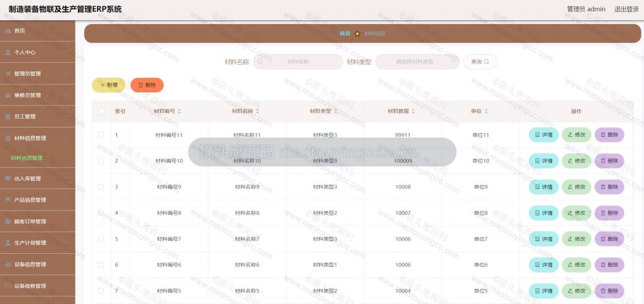
Task: Open 详情 for 材料编号5
Action: (x=543, y=291)
